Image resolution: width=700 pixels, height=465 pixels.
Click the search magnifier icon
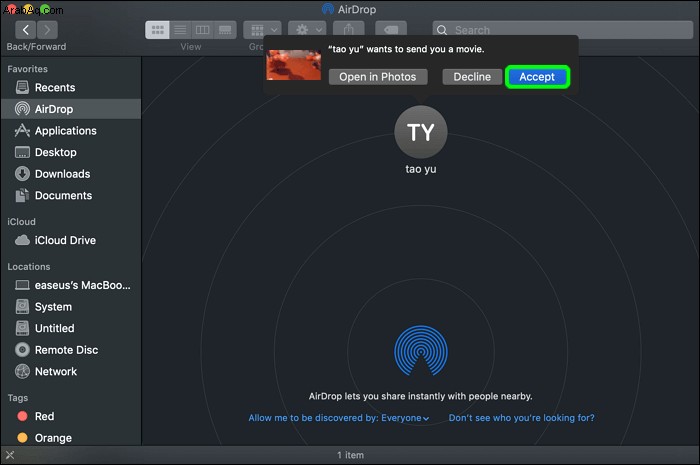442,30
